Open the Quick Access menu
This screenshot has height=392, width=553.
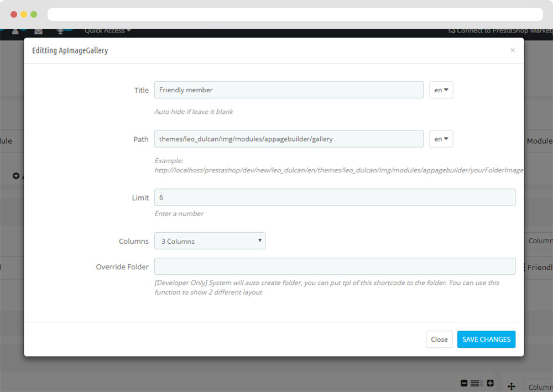(108, 31)
